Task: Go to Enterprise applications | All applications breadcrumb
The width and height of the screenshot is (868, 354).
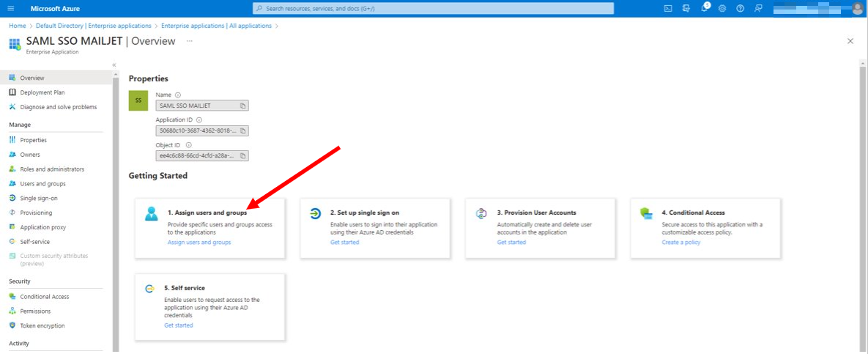Action: coord(216,26)
